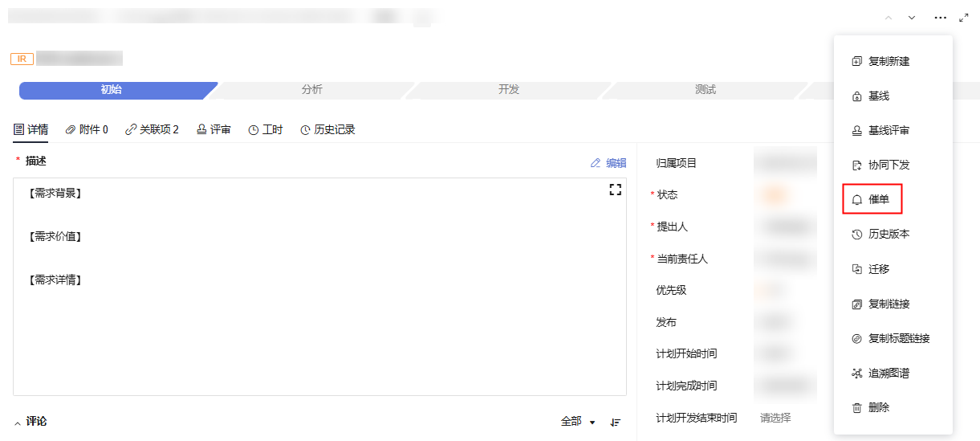
Task: Click the 优先级 field value
Action: tap(771, 291)
